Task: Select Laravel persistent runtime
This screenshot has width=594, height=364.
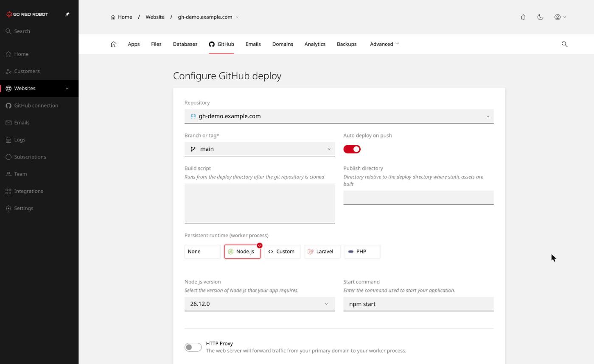Action: pyautogui.click(x=322, y=252)
